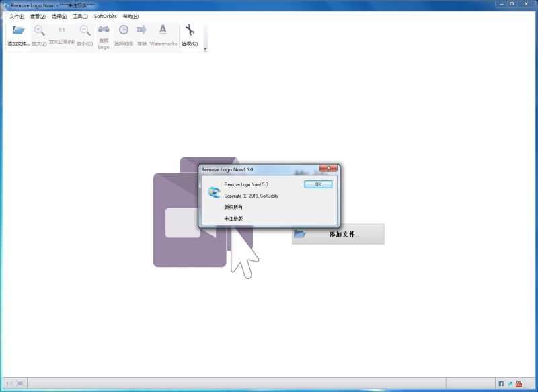The image size is (538, 392).
Task: Click the Find Logo binoculars icon
Action: click(x=104, y=31)
